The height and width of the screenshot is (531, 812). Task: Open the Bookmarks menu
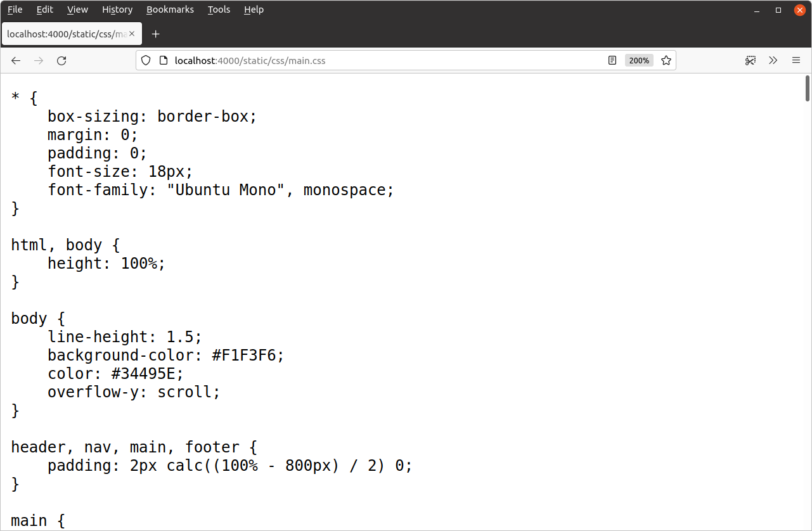click(170, 10)
